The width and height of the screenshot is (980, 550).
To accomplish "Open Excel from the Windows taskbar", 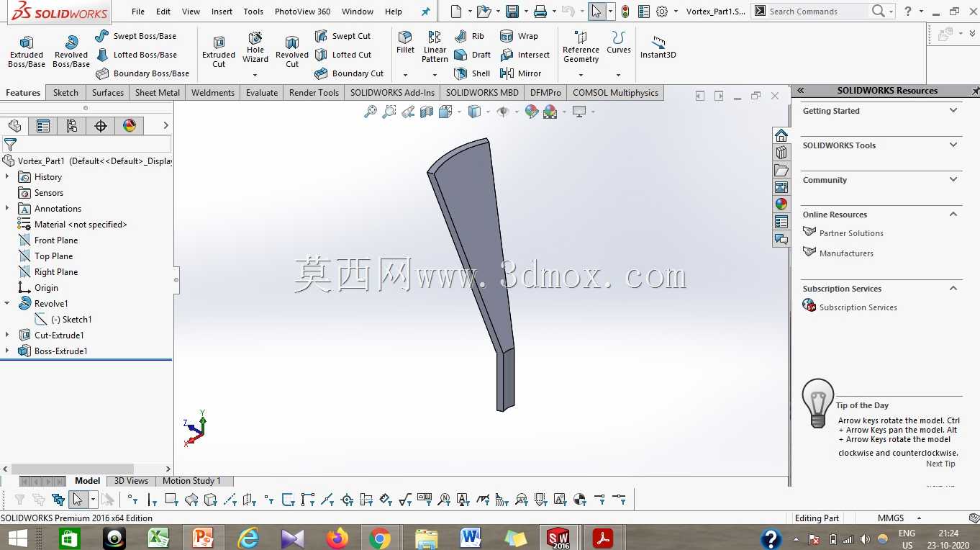I will (x=158, y=538).
